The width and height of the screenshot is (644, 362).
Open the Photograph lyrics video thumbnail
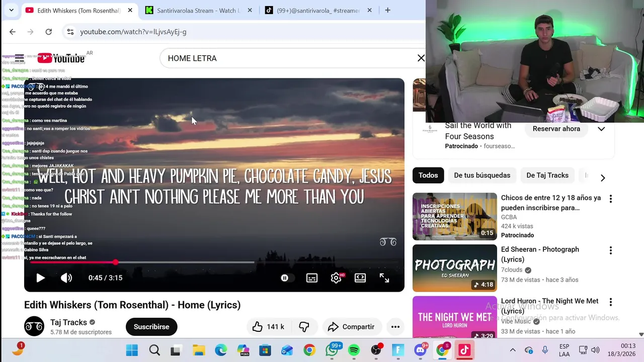[455, 268]
